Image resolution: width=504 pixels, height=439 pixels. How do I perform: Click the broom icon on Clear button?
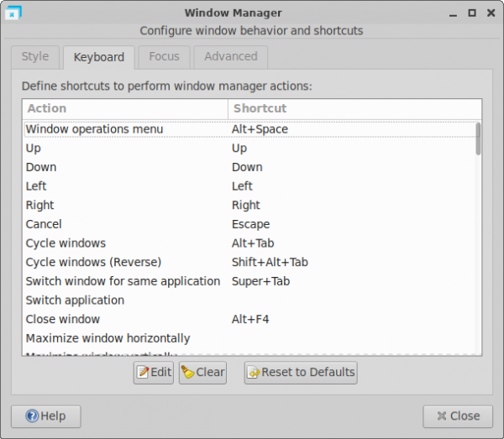click(188, 372)
